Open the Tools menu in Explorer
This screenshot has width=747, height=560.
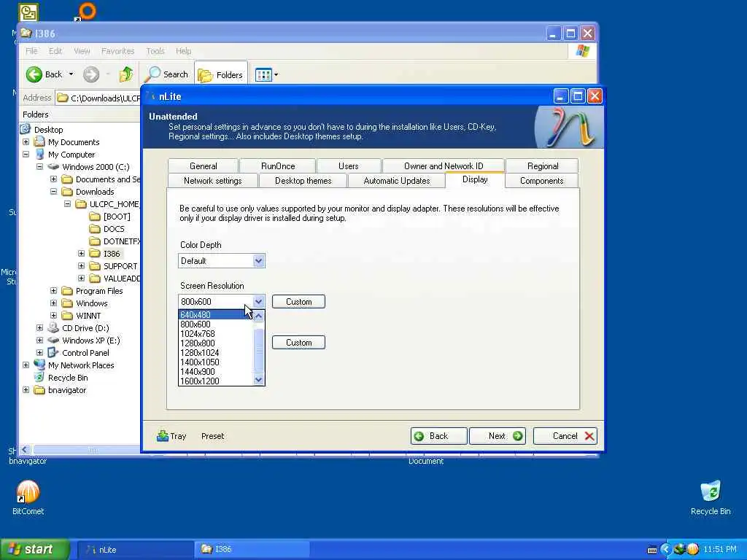pyautogui.click(x=155, y=51)
